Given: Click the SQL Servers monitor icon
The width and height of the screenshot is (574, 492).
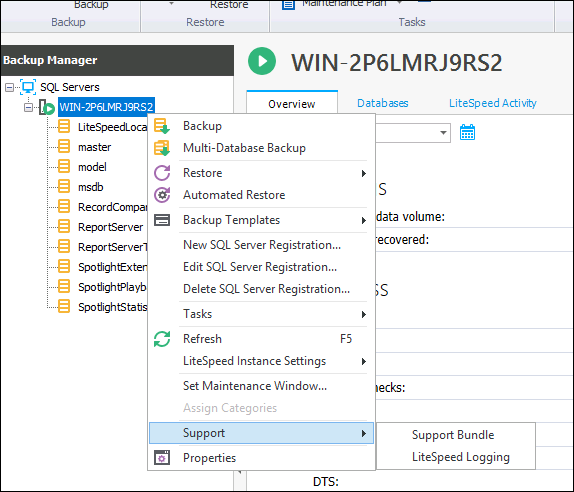Looking at the screenshot, I should coord(28,87).
